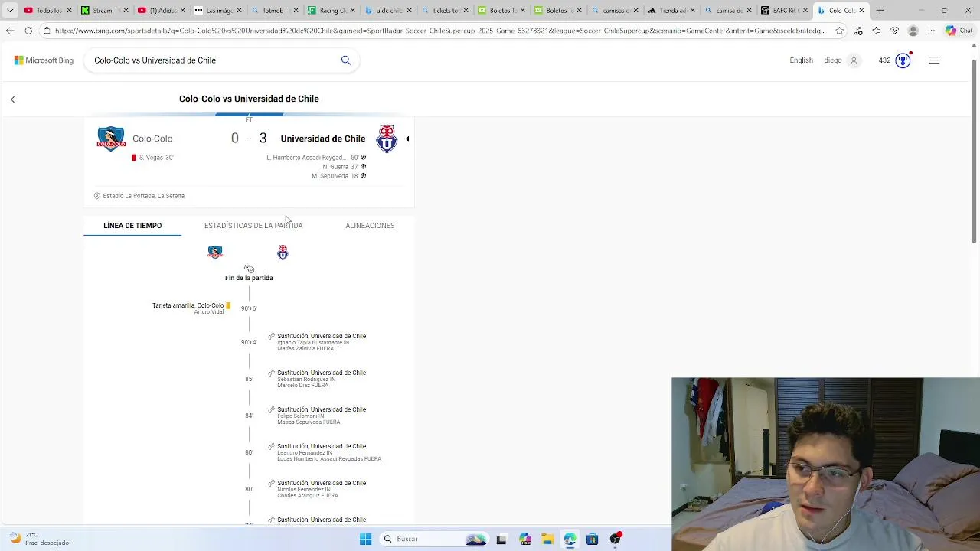
Task: Open the weather widget on the taskbar
Action: [x=37, y=539]
